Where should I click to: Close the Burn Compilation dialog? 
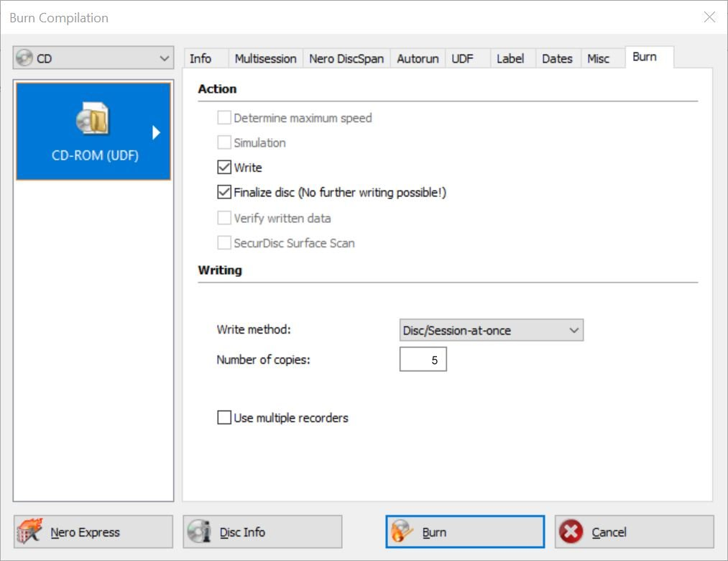[709, 17]
